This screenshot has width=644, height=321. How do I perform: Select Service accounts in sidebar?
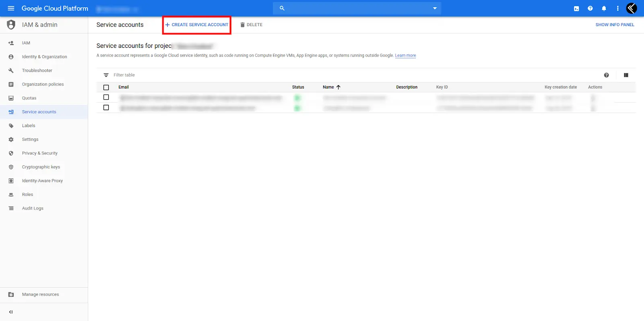[x=44, y=112]
